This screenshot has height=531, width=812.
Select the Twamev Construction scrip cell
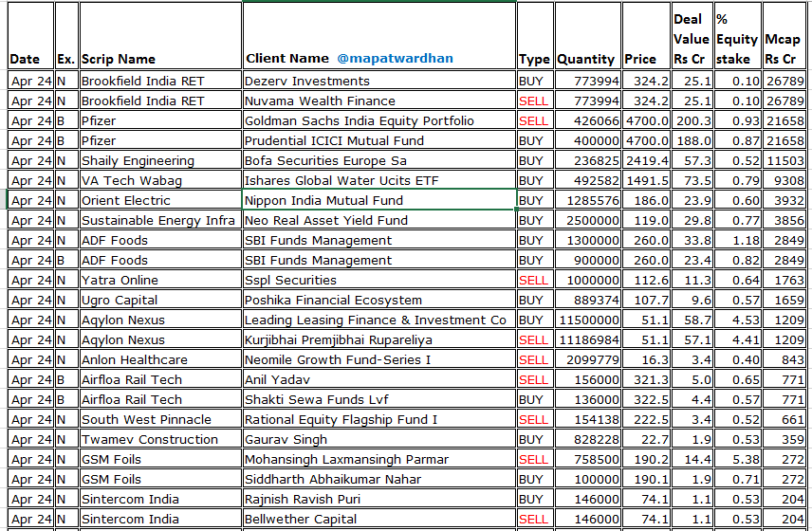point(160,439)
